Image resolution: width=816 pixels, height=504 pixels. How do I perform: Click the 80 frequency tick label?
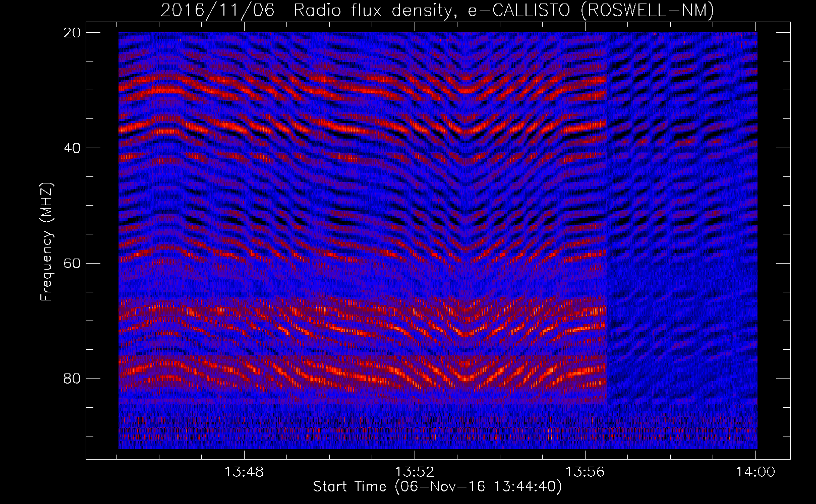72,379
